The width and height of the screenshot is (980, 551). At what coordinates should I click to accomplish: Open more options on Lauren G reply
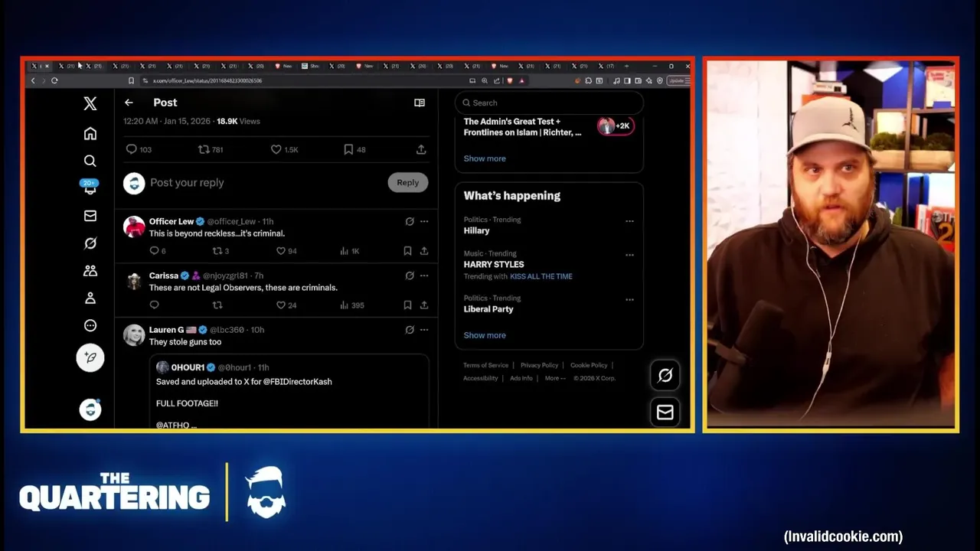coord(424,330)
